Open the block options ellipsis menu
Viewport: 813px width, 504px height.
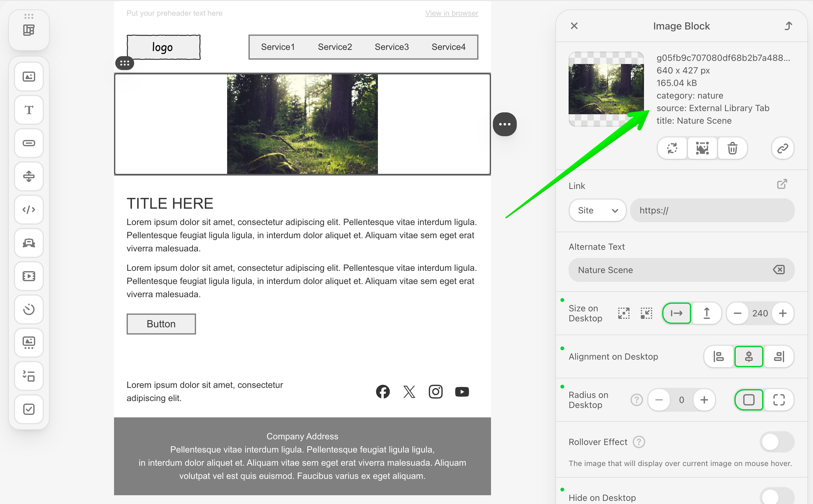coord(505,124)
